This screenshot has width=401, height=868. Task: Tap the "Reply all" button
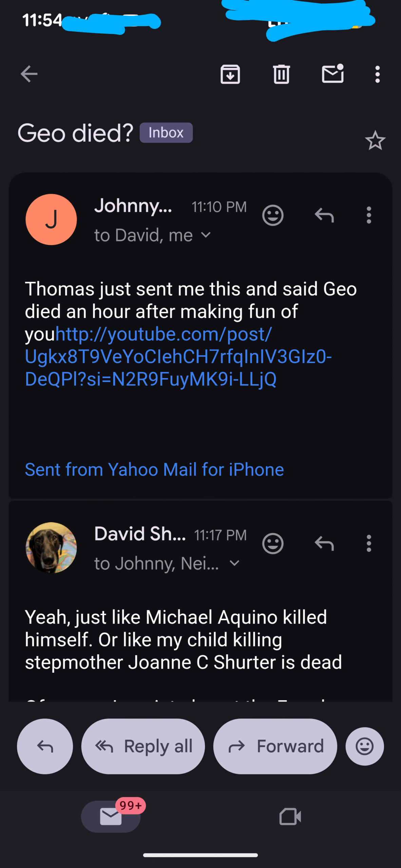coord(143,746)
